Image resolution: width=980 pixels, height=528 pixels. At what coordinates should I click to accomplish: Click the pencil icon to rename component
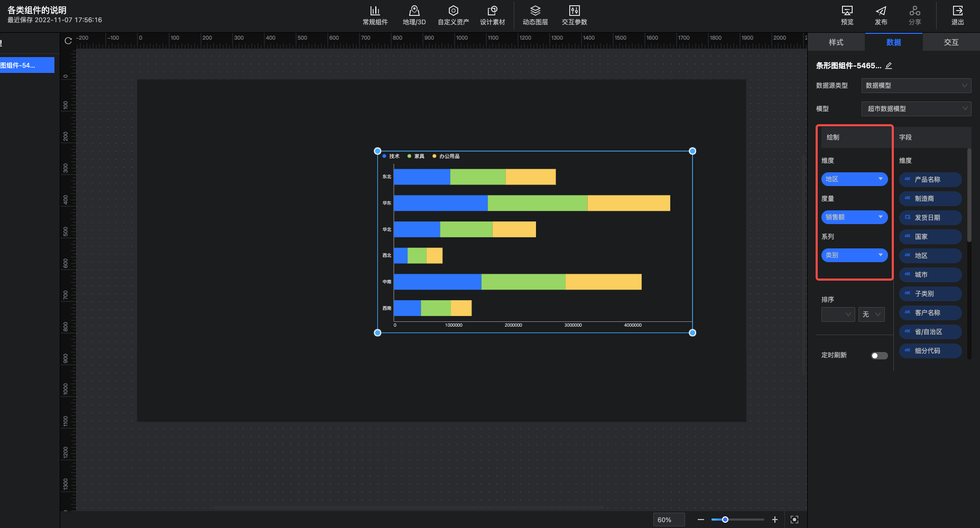tap(889, 66)
